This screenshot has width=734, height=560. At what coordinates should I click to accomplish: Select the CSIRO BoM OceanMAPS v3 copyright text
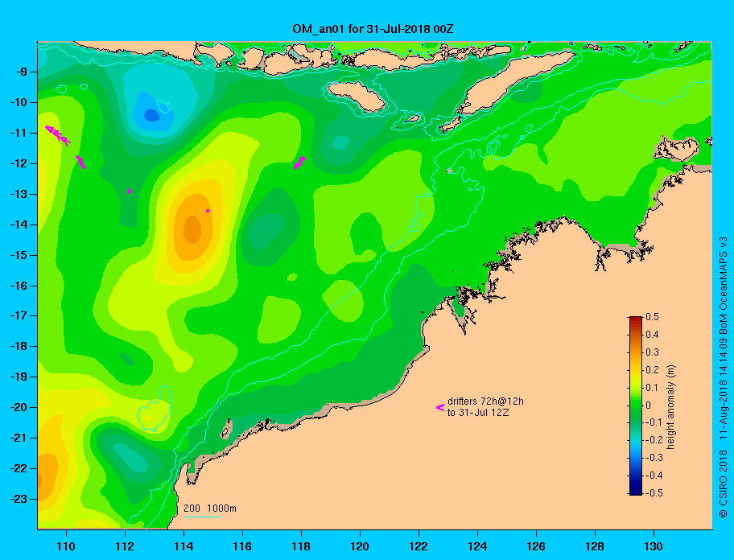723,377
